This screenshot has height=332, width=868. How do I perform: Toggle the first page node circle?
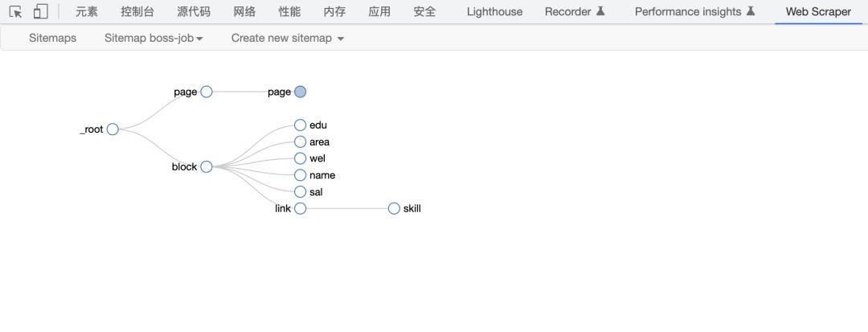(207, 92)
